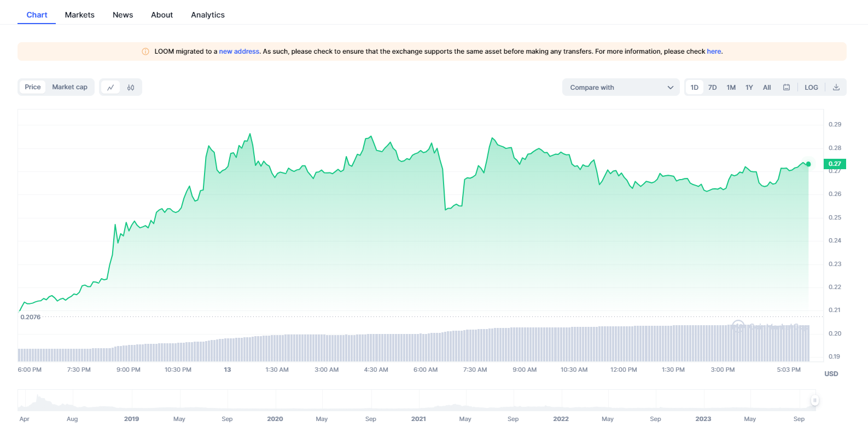
Task: Toggle LOG scale
Action: pyautogui.click(x=811, y=87)
